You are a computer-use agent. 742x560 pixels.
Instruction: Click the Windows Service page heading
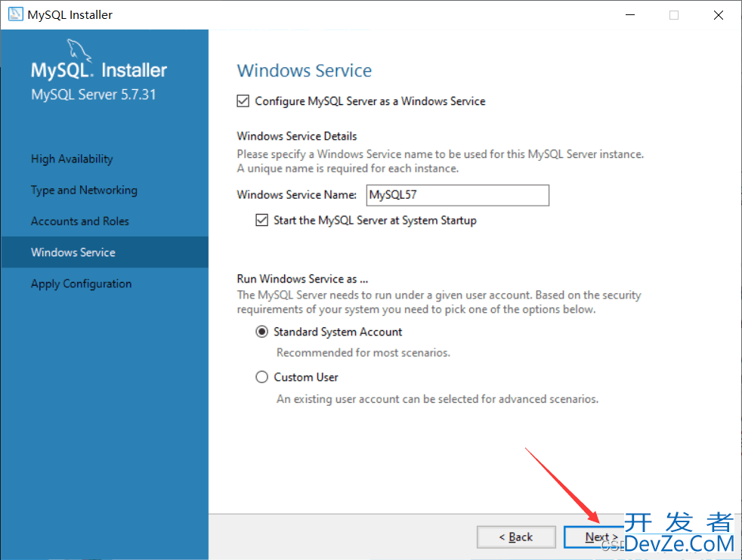tap(305, 70)
